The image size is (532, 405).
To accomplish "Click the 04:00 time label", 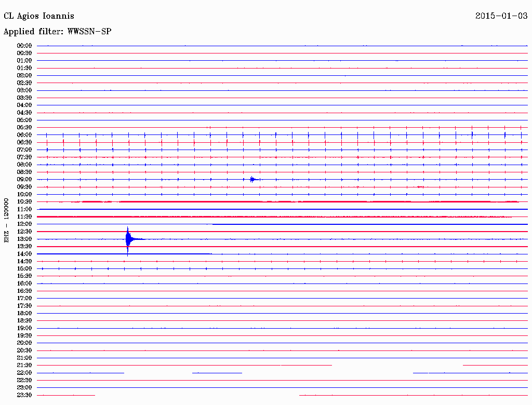I will tap(24, 105).
